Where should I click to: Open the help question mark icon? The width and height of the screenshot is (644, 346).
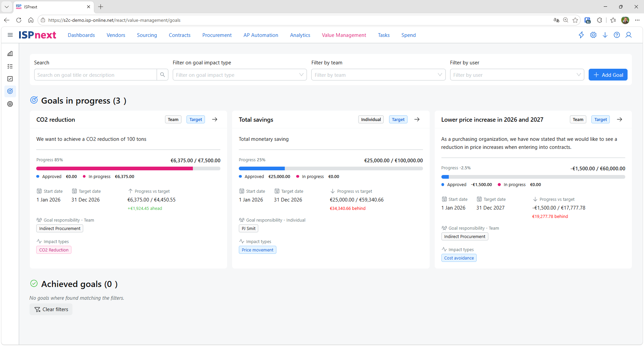[x=617, y=35]
